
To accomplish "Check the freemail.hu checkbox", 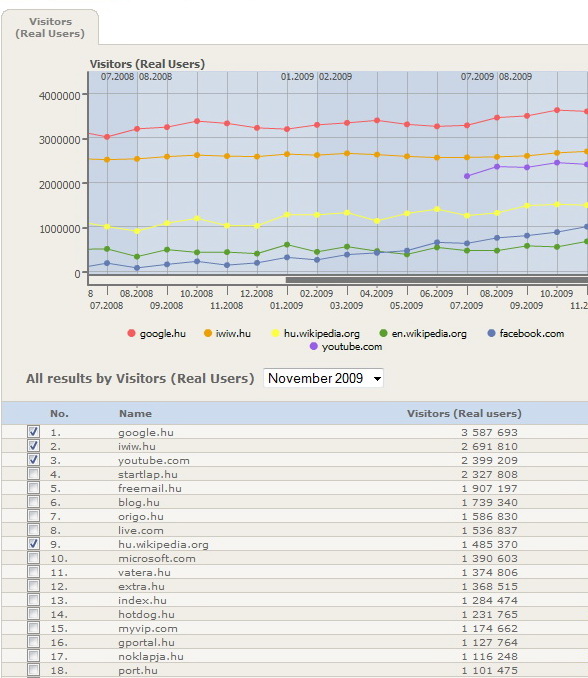I will pos(33,488).
